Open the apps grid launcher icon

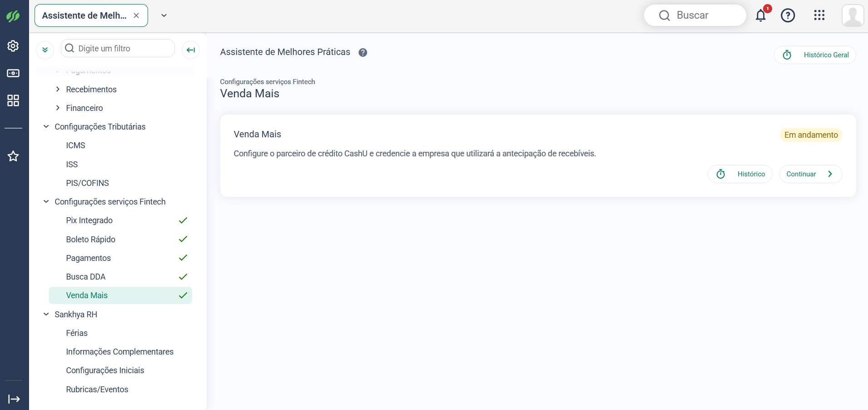(819, 15)
